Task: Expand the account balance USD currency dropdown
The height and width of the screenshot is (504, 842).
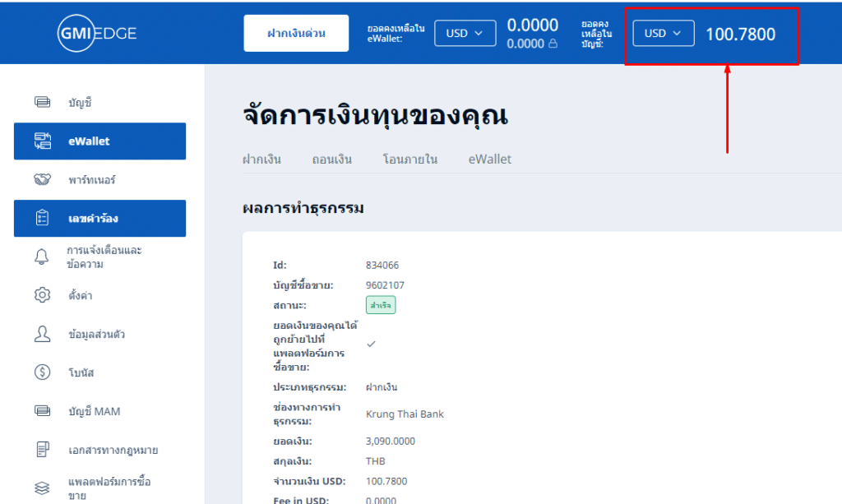Action: [663, 34]
